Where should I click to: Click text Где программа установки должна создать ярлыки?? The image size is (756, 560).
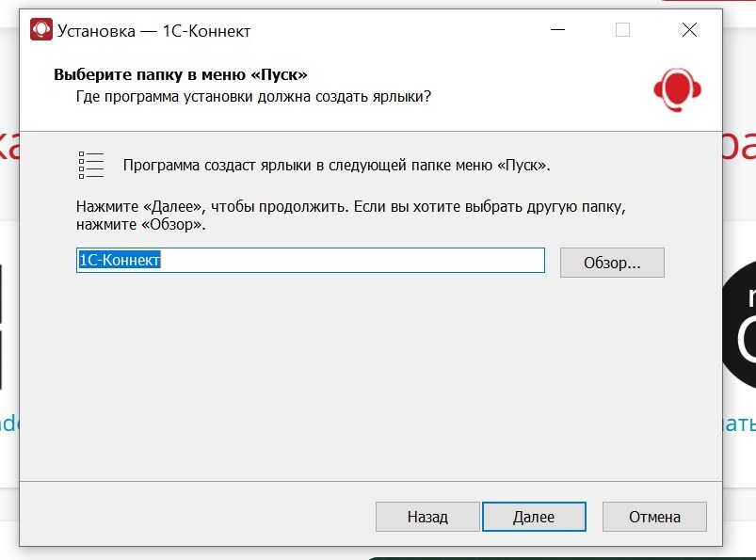253,97
